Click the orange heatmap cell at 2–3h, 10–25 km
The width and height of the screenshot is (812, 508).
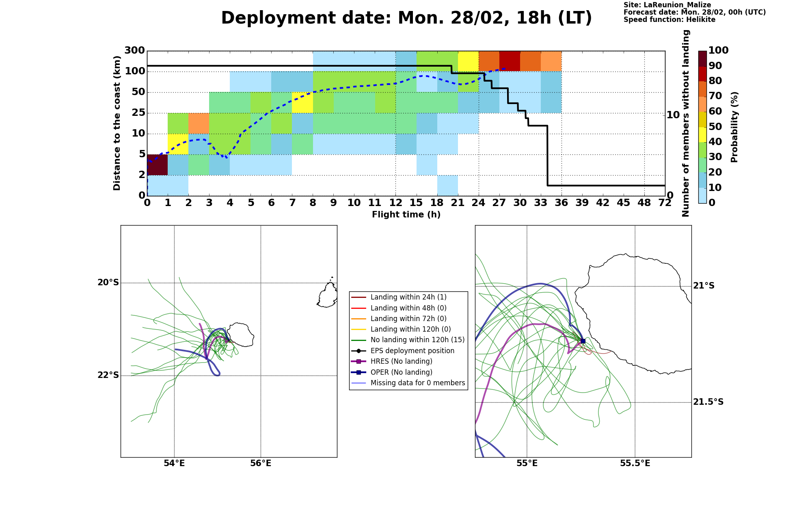pos(199,124)
